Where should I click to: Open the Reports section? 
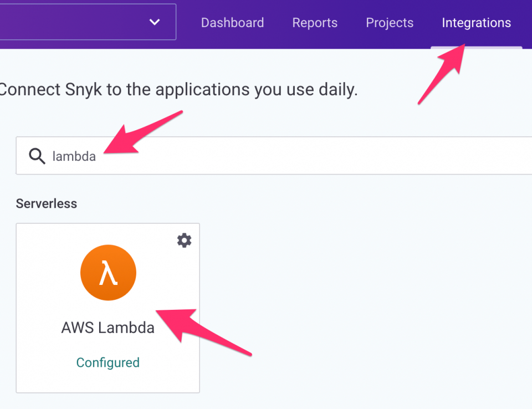[315, 23]
